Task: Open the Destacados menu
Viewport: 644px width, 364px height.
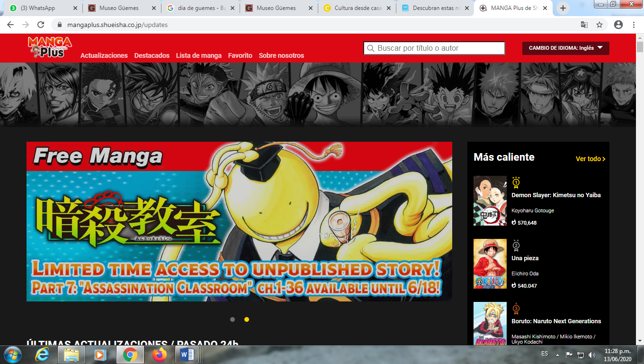Action: click(x=152, y=55)
